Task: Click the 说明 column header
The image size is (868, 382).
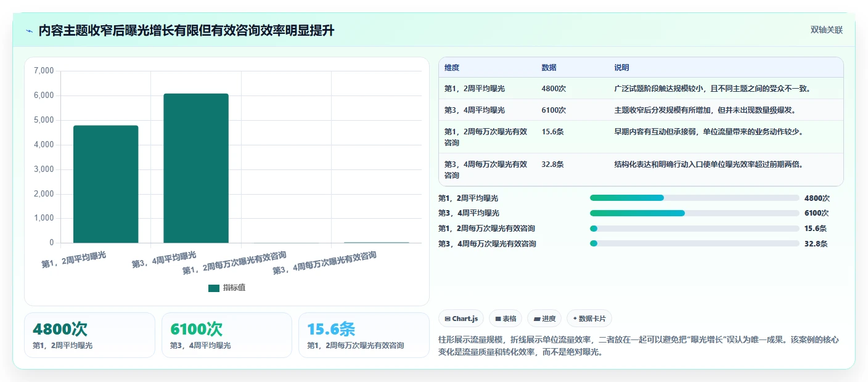Action: tap(621, 68)
